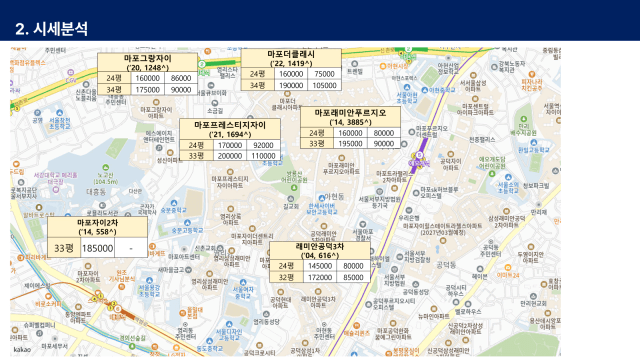Click the 마포래미안푸르지오 table header
The width and height of the screenshot is (640, 360).
click(x=350, y=117)
